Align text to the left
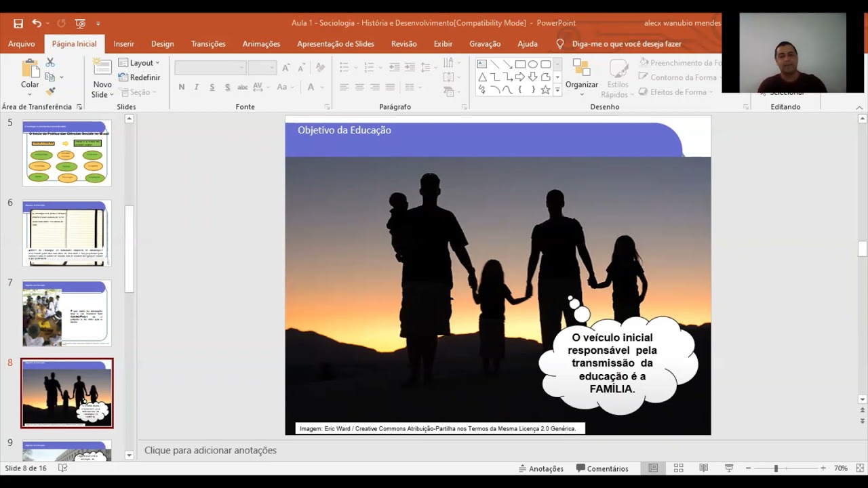This screenshot has height=488, width=868. point(344,87)
